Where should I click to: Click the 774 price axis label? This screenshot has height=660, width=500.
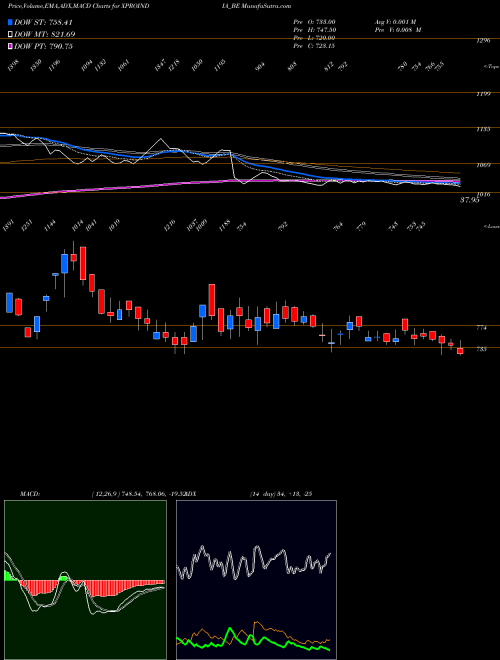482,327
